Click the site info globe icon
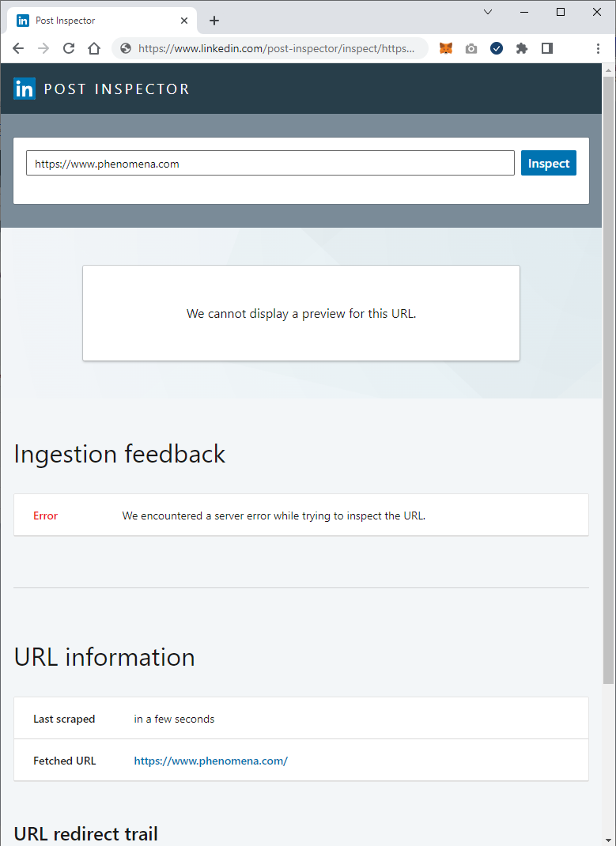 [x=126, y=48]
